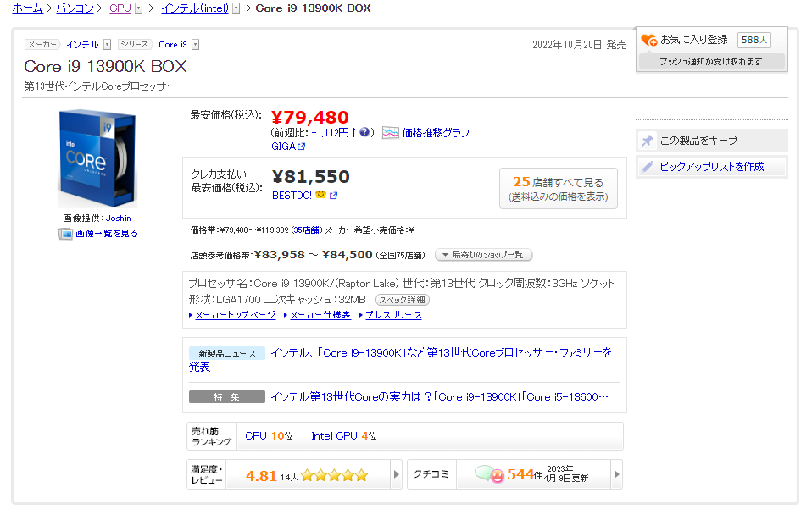812x509 pixels.
Task: Click the BESTDO! shop link
Action: point(292,196)
